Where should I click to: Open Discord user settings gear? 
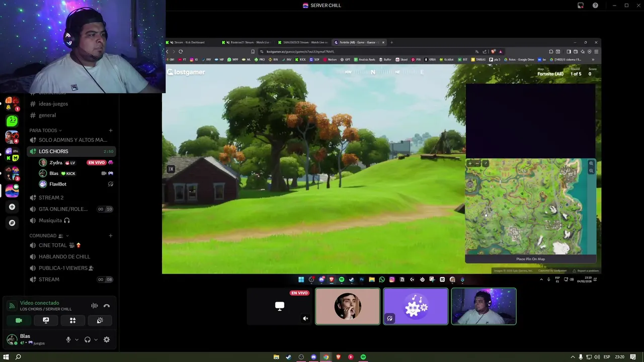(107, 339)
